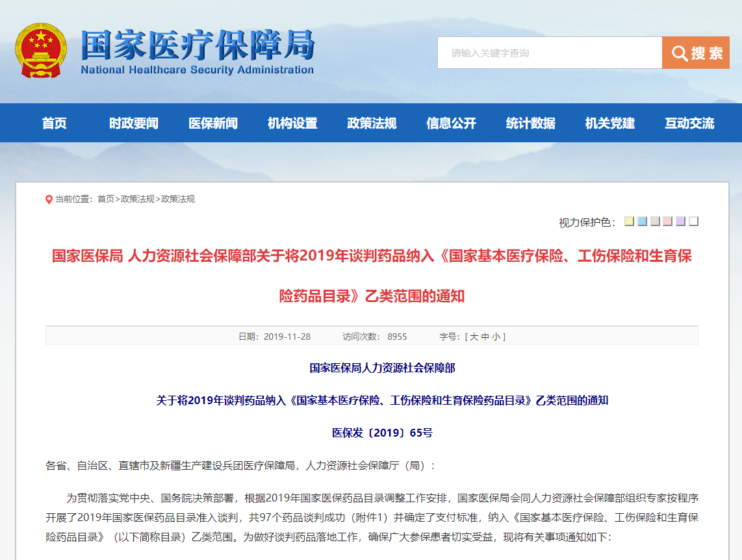The width and height of the screenshot is (742, 560).
Task: Open the 信息公开 section
Action: [x=451, y=123]
